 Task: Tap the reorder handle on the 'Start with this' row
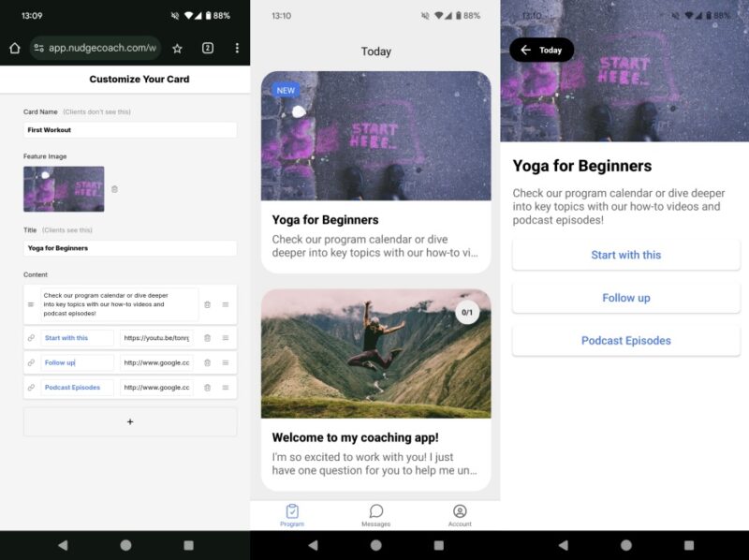click(226, 338)
